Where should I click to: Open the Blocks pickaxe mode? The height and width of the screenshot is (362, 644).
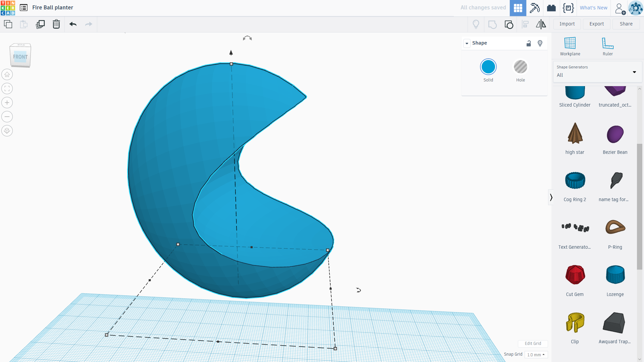point(535,8)
